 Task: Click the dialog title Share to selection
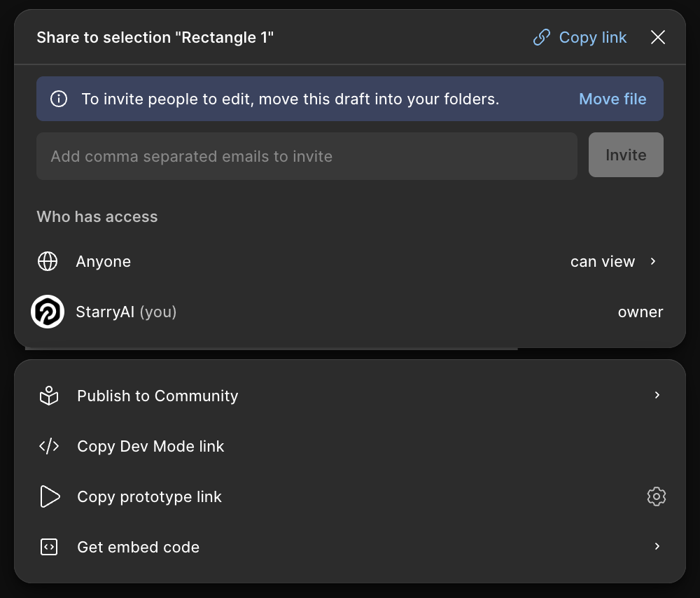coord(155,38)
